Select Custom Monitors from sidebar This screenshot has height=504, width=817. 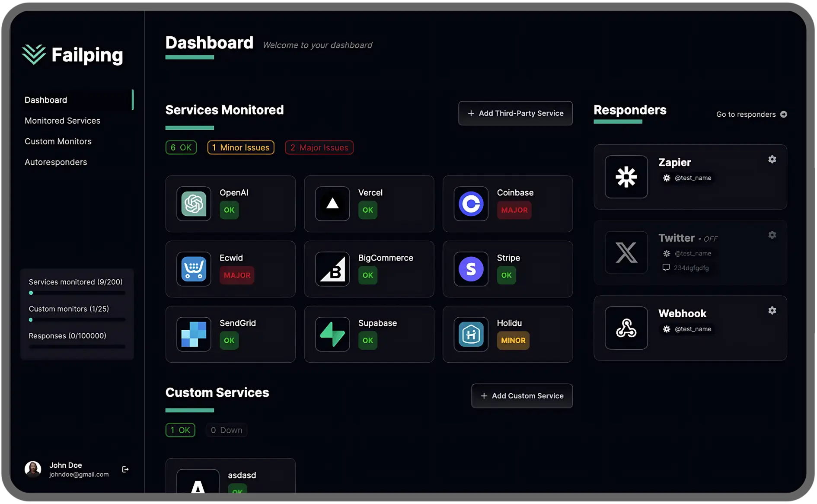pyautogui.click(x=58, y=141)
